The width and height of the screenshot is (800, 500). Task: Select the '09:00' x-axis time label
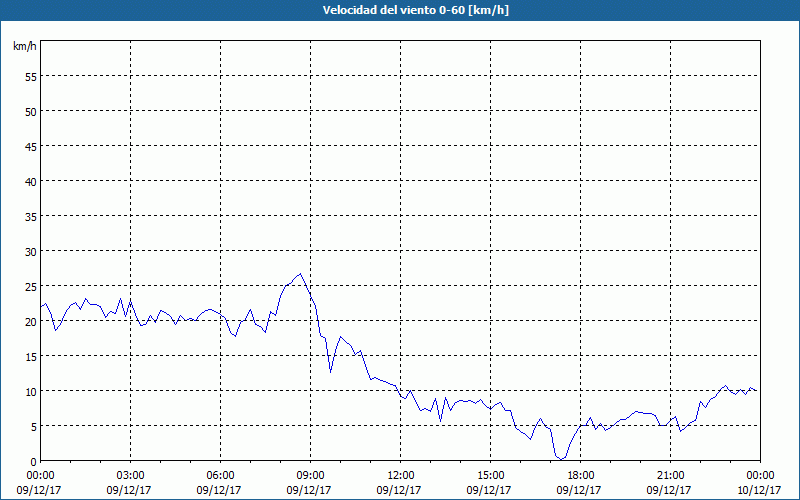click(311, 476)
